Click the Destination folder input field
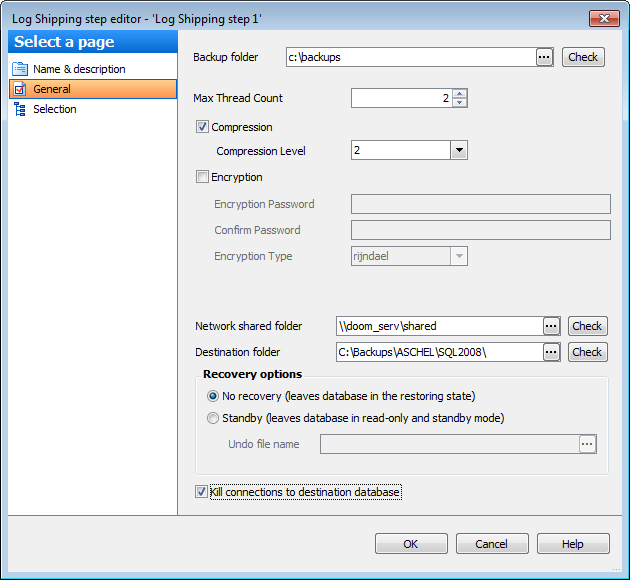This screenshot has height=580, width=630. 440,352
